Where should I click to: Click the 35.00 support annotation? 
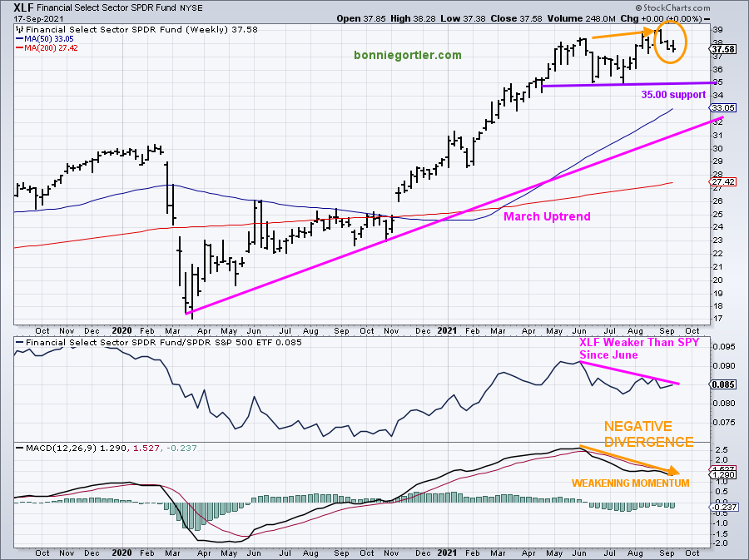(x=673, y=95)
